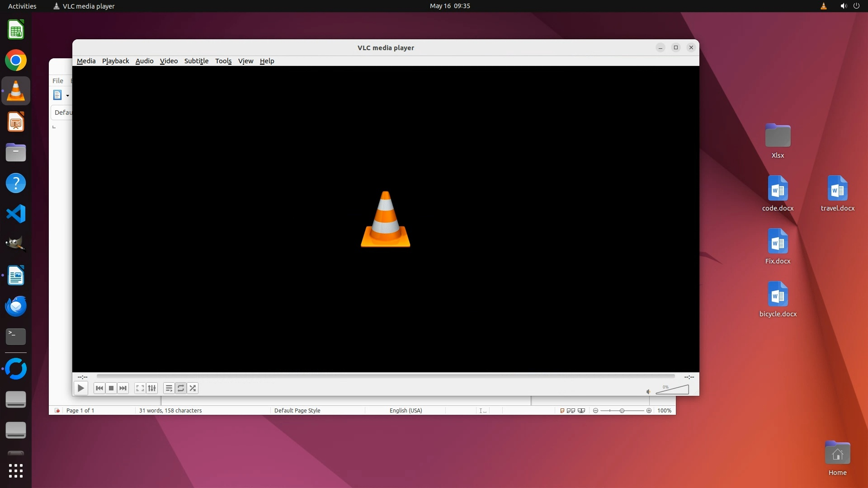Click the English (USA) language status text
Viewport: 868px width, 488px height.
tap(406, 410)
